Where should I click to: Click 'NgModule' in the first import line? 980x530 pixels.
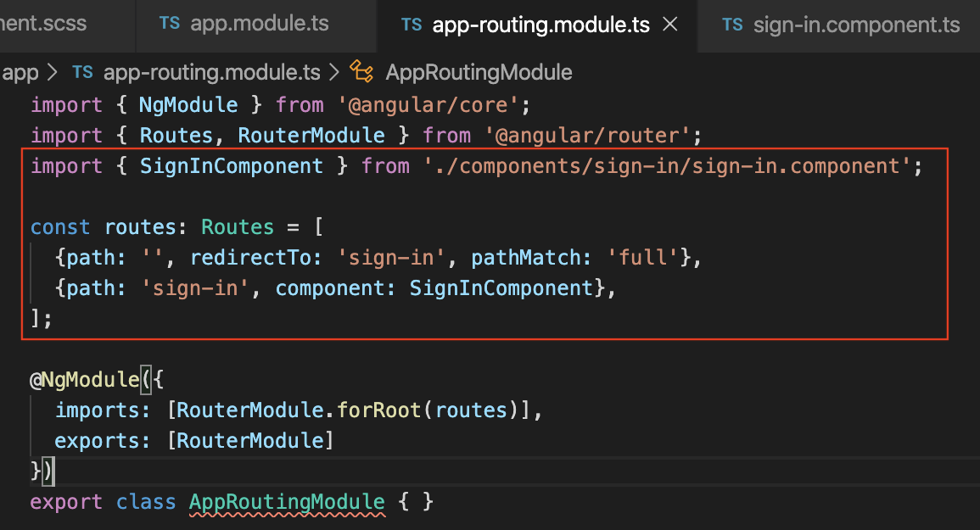pyautogui.click(x=188, y=105)
